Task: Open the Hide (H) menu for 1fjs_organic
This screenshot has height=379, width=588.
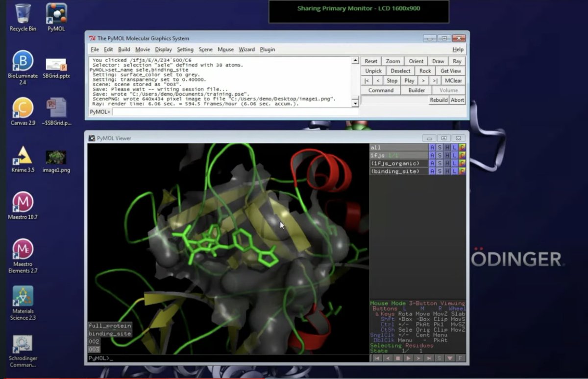Action: pyautogui.click(x=447, y=163)
